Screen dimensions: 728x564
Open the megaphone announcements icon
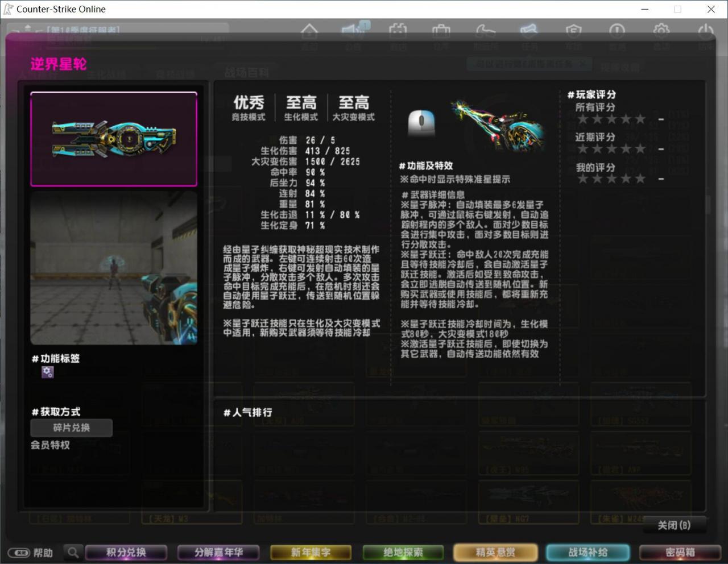pos(353,31)
